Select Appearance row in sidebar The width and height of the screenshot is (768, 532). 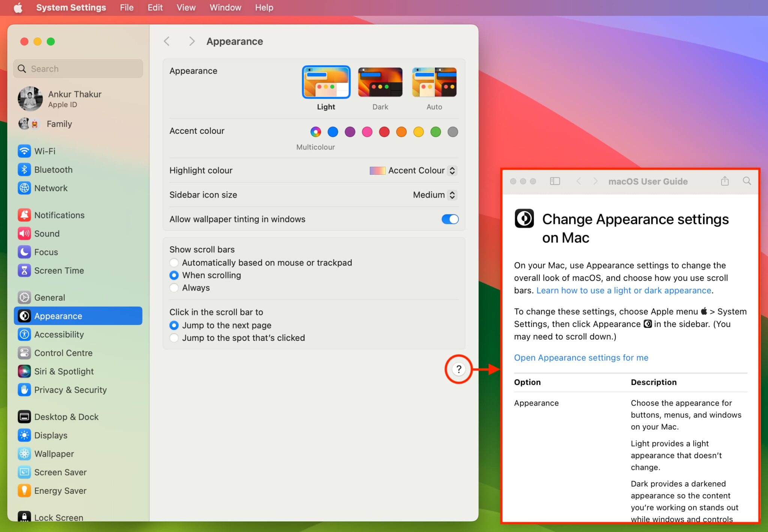pyautogui.click(x=78, y=316)
